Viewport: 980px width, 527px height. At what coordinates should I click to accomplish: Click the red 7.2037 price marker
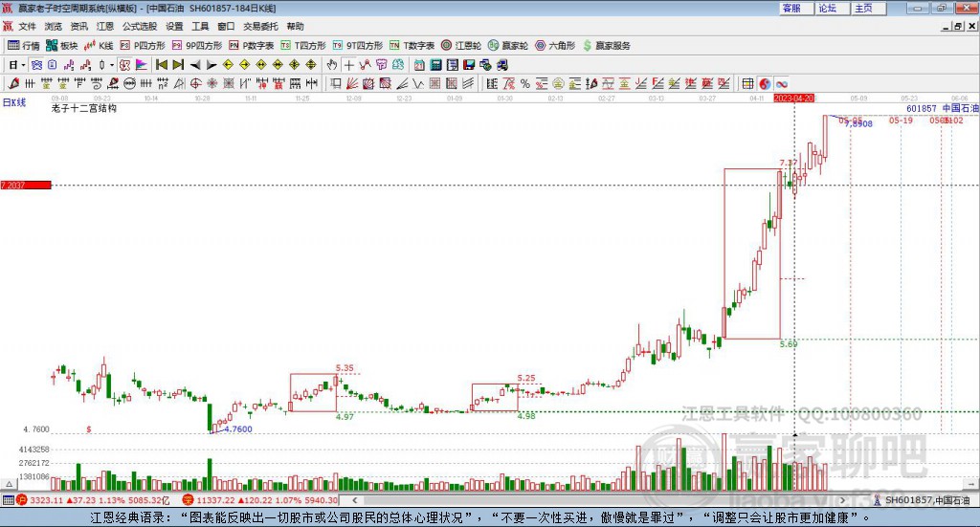pyautogui.click(x=26, y=185)
